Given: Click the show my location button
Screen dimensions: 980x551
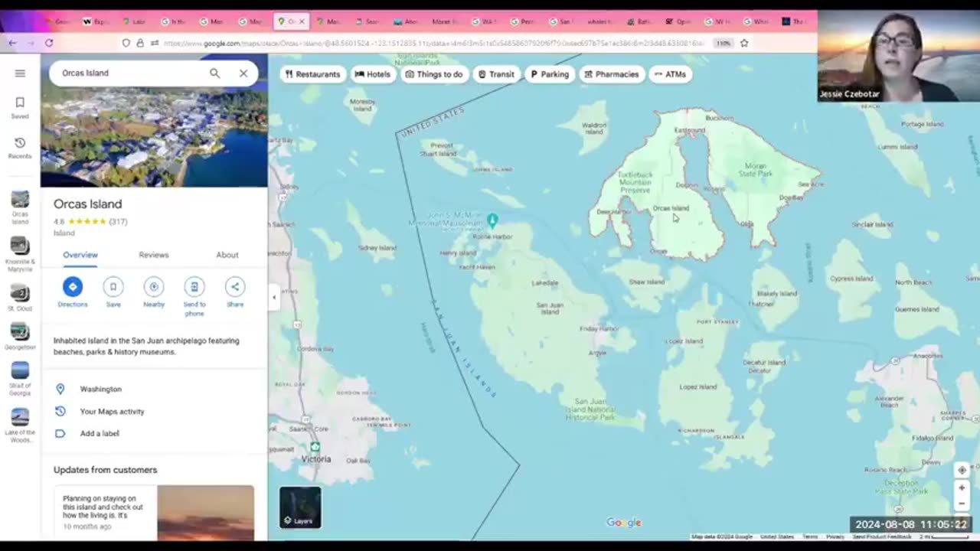Looking at the screenshot, I should (x=962, y=470).
